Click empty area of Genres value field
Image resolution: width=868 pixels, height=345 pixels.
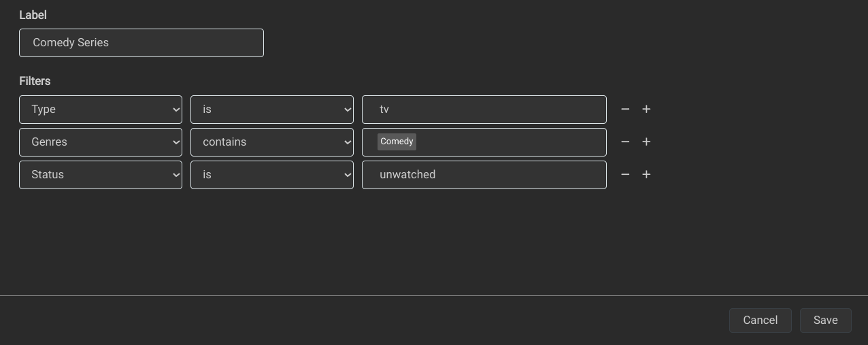point(510,142)
